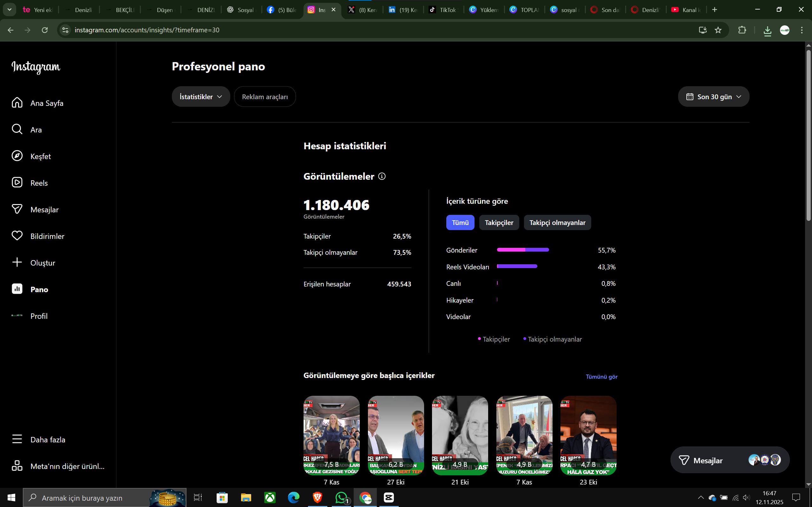Switch filter to Takipçiler
Image resolution: width=812 pixels, height=507 pixels.
499,222
